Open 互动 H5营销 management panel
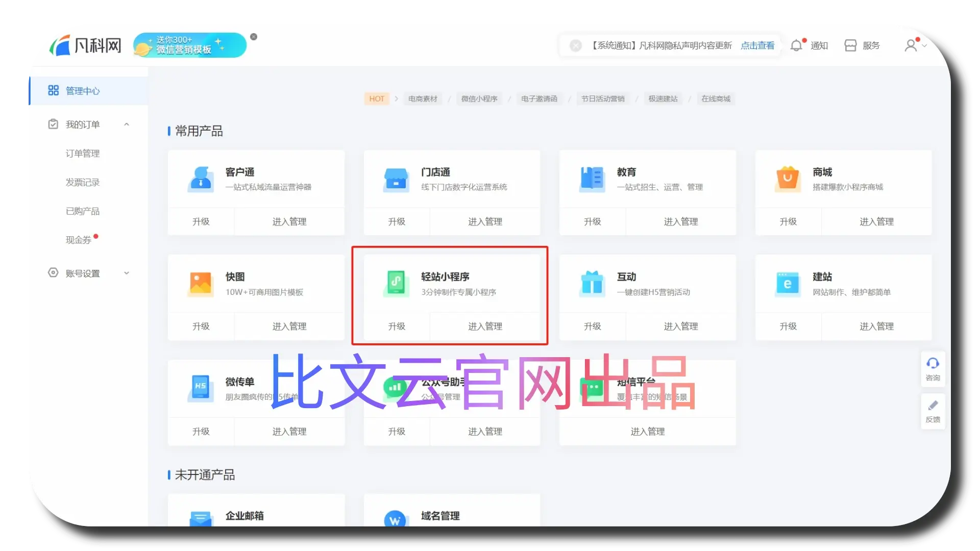Image resolution: width=980 pixels, height=551 pixels. (680, 327)
